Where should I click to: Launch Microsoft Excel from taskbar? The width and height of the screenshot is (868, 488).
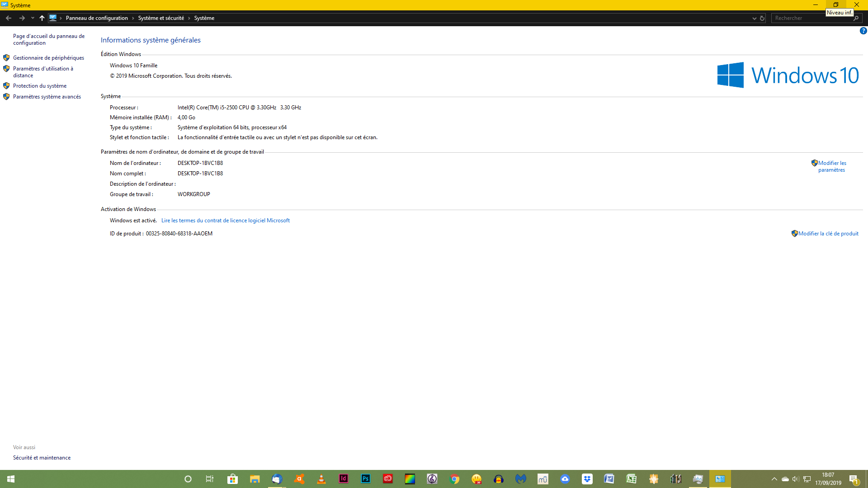(631, 479)
